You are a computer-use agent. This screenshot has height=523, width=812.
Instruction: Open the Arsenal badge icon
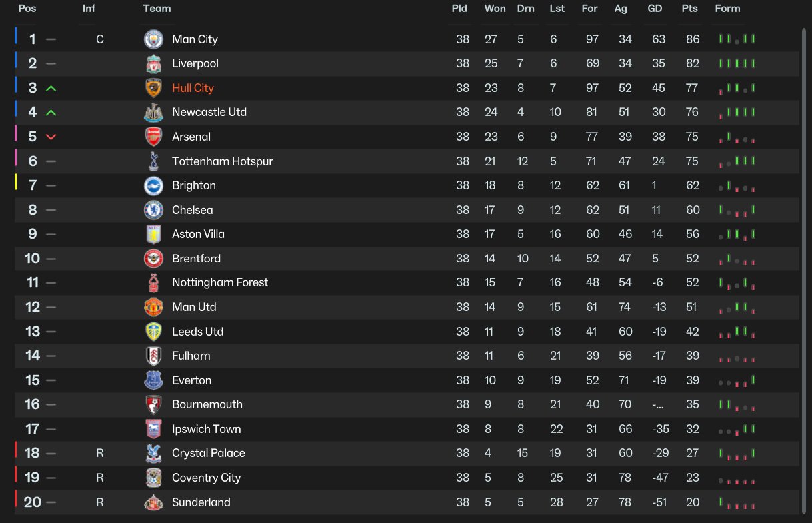(153, 137)
